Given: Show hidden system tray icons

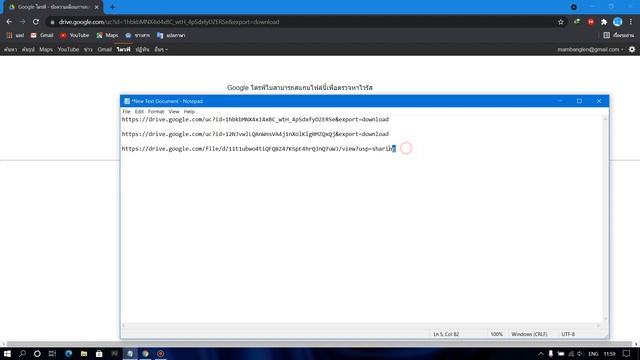Looking at the screenshot, I should (541, 354).
